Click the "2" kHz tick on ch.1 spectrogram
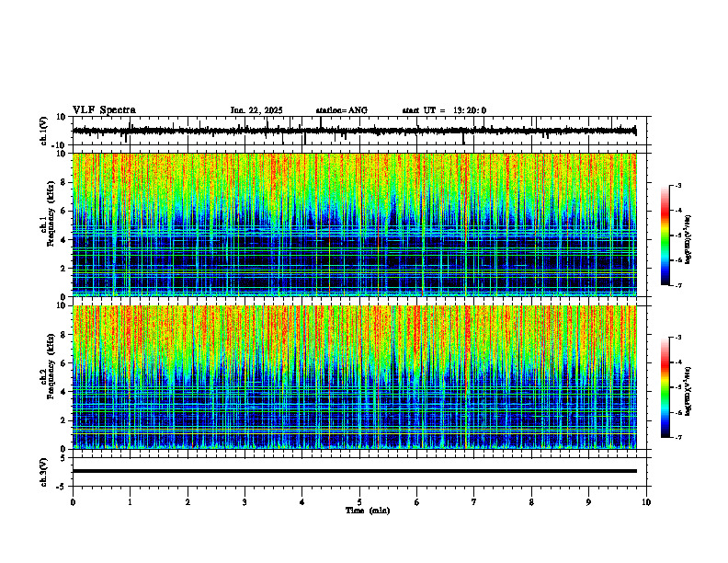The width and height of the screenshot is (728, 563). 64,269
